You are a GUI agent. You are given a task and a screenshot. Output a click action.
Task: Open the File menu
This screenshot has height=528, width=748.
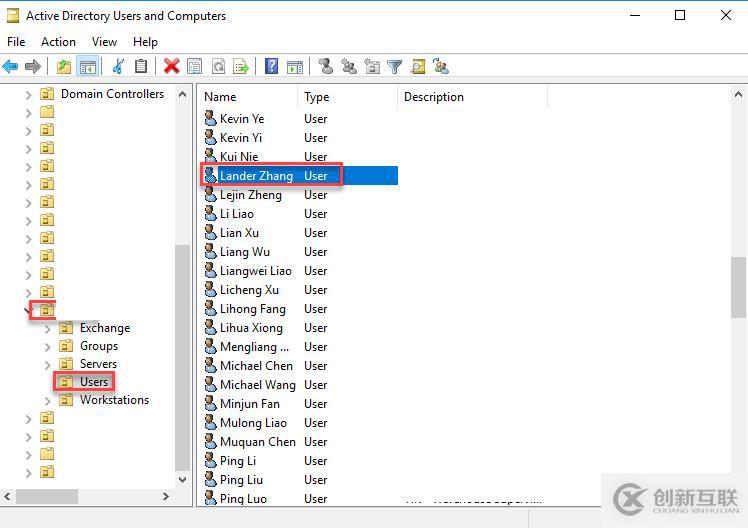16,42
